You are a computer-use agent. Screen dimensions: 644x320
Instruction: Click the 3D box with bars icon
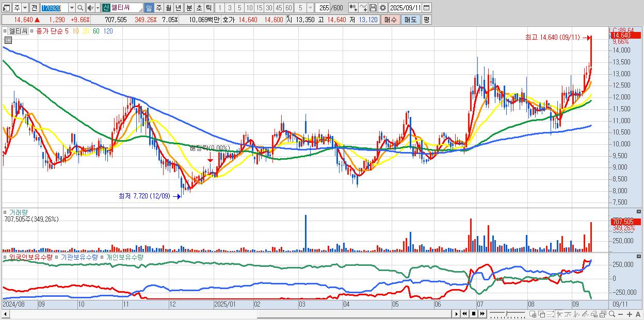(x=594, y=314)
